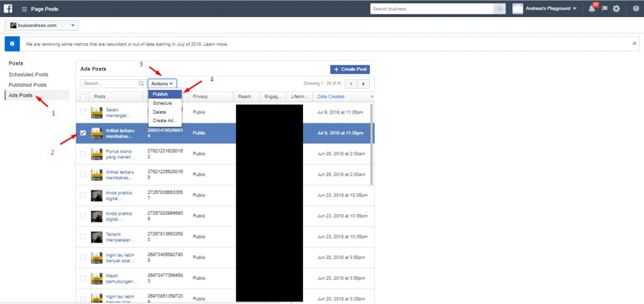Check the Punya bisnis post checkbox
The width and height of the screenshot is (644, 304).
tap(83, 153)
